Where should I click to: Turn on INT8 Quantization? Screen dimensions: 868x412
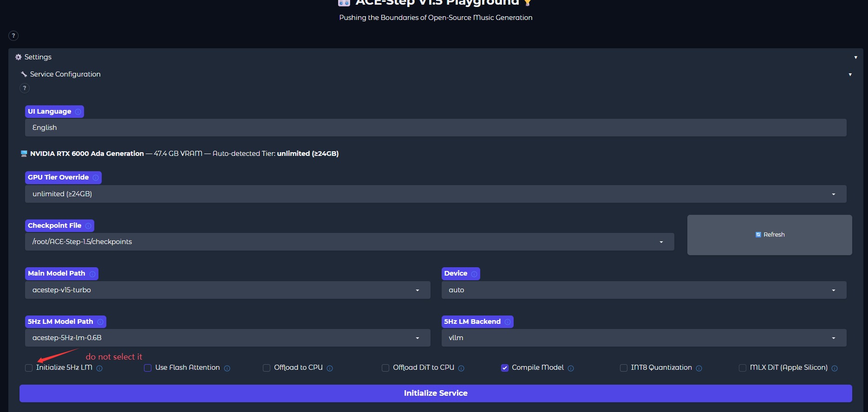(624, 368)
